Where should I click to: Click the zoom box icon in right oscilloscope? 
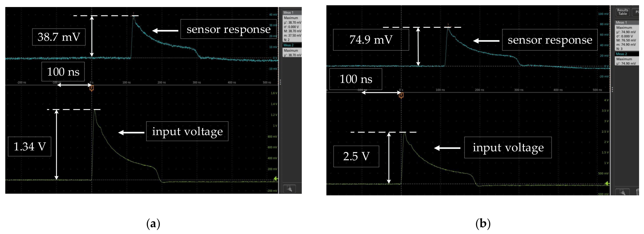point(622,192)
